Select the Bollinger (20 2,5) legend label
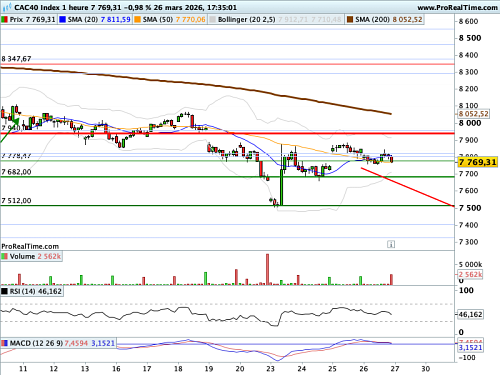This screenshot has height=375, width=500. pos(247,20)
